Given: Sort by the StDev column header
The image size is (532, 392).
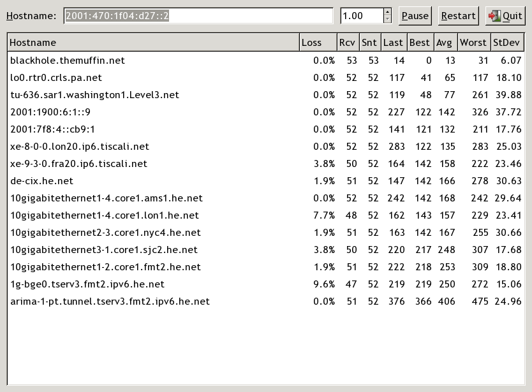Looking at the screenshot, I should (x=507, y=43).
